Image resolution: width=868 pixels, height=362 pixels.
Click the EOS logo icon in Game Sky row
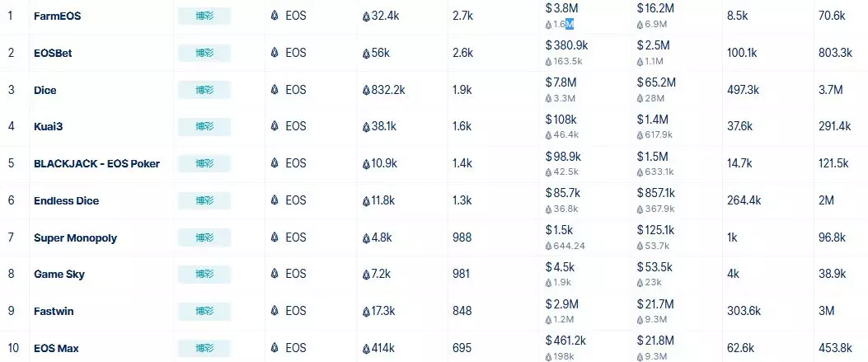click(x=274, y=274)
